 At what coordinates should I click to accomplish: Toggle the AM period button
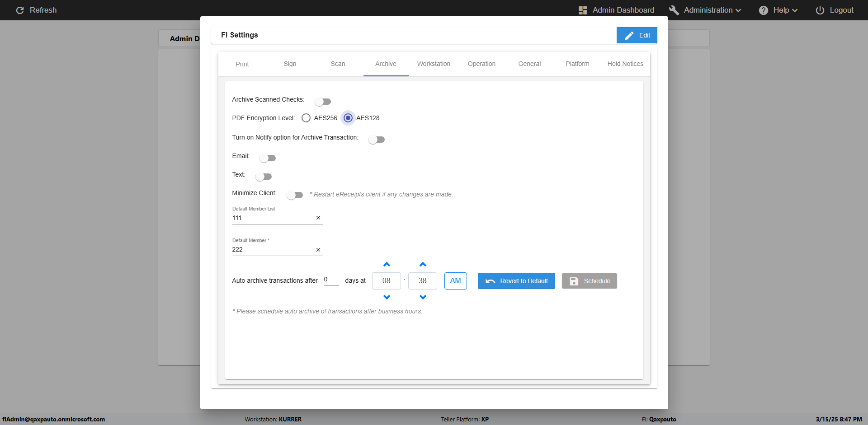[456, 281]
